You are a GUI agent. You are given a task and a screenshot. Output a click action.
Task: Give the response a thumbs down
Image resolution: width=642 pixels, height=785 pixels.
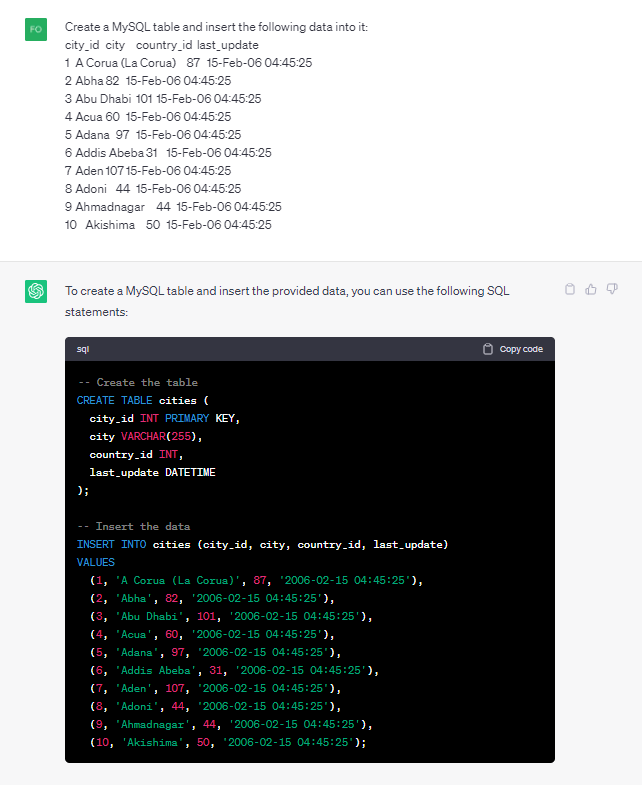pos(612,289)
